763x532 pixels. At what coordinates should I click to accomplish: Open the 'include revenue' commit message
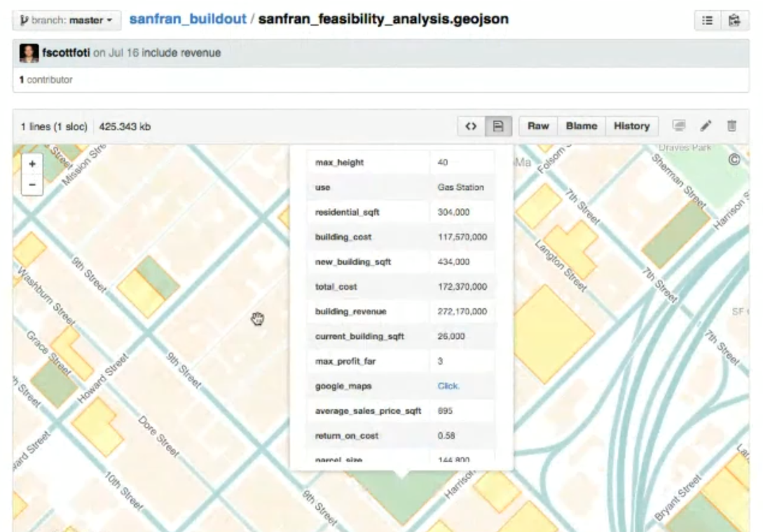(x=181, y=53)
